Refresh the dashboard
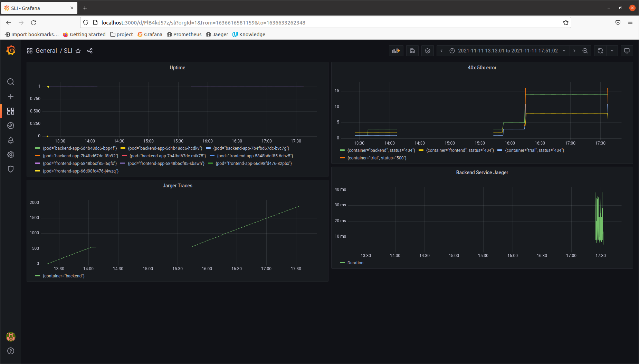The height and width of the screenshot is (364, 639). click(x=600, y=51)
